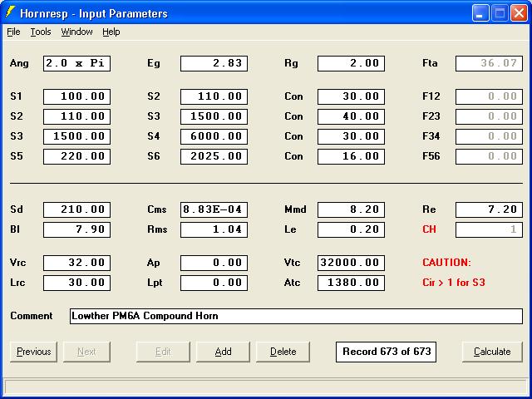The height and width of the screenshot is (399, 532).
Task: Click the F34 field
Action: click(489, 136)
